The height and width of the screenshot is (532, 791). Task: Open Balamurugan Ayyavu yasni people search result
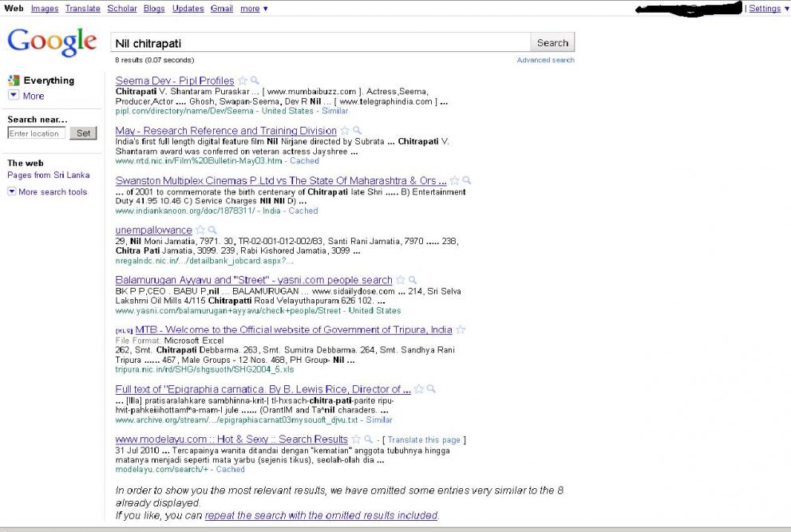(254, 281)
